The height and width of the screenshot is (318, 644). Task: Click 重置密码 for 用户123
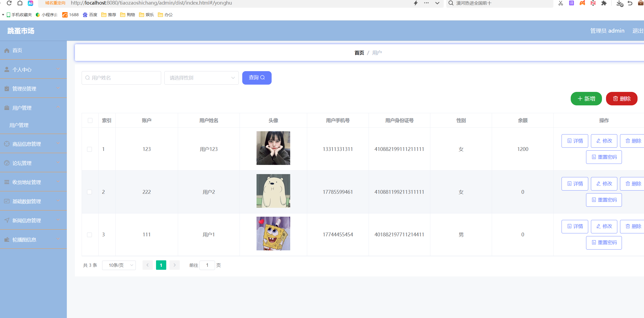click(x=604, y=157)
